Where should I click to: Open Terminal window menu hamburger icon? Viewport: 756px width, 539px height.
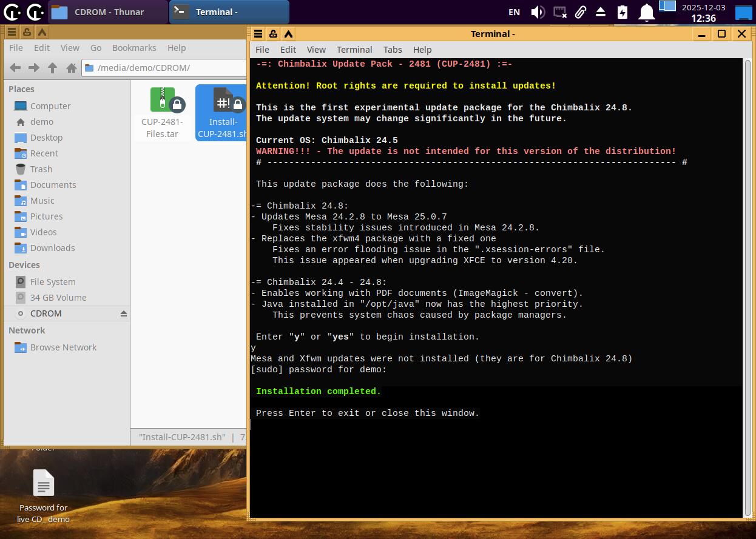click(x=258, y=34)
